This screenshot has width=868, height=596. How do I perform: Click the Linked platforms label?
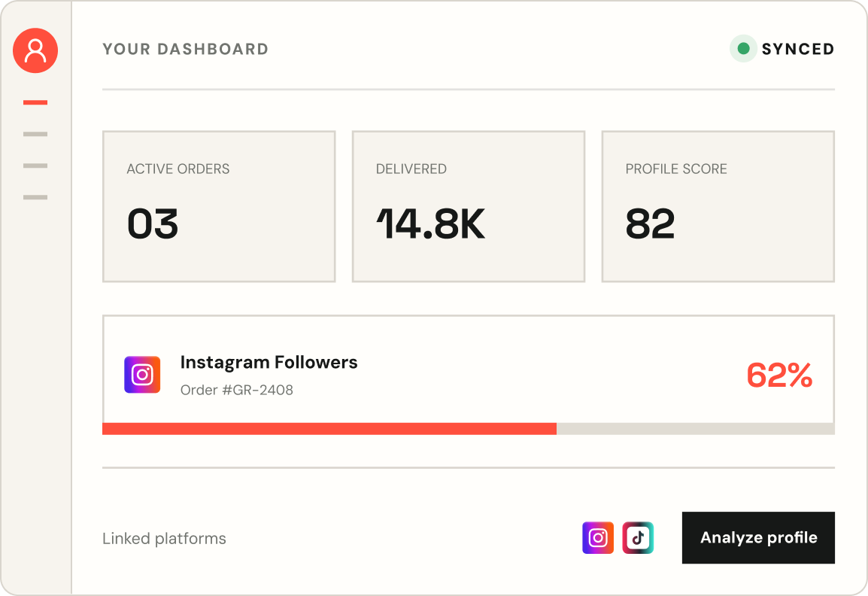click(165, 538)
